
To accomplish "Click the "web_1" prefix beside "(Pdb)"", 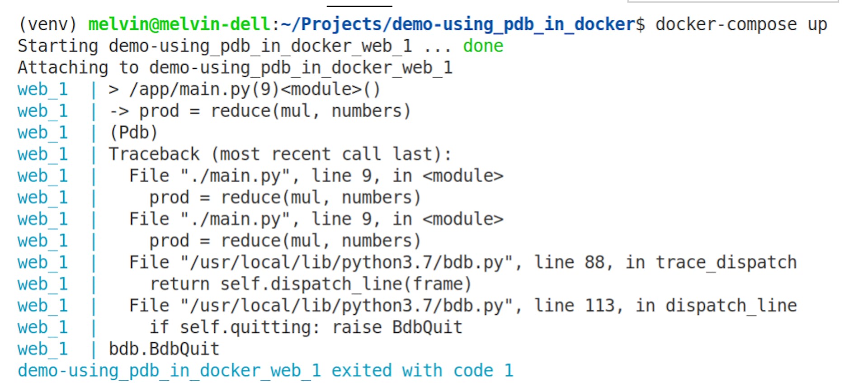I will point(42,133).
